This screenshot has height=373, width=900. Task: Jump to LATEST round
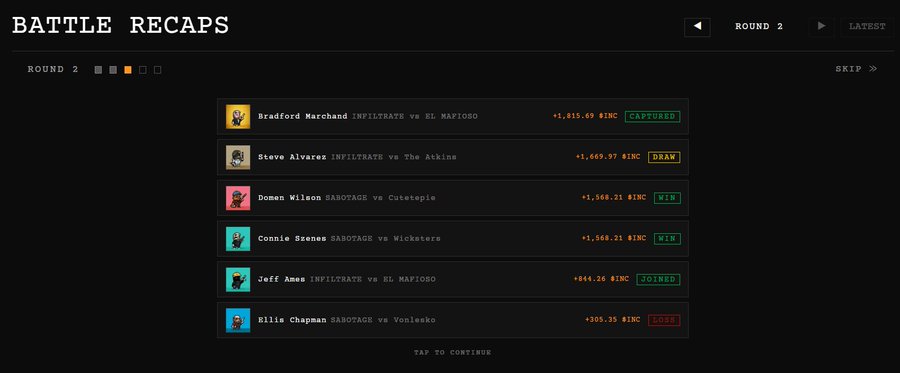tap(867, 27)
